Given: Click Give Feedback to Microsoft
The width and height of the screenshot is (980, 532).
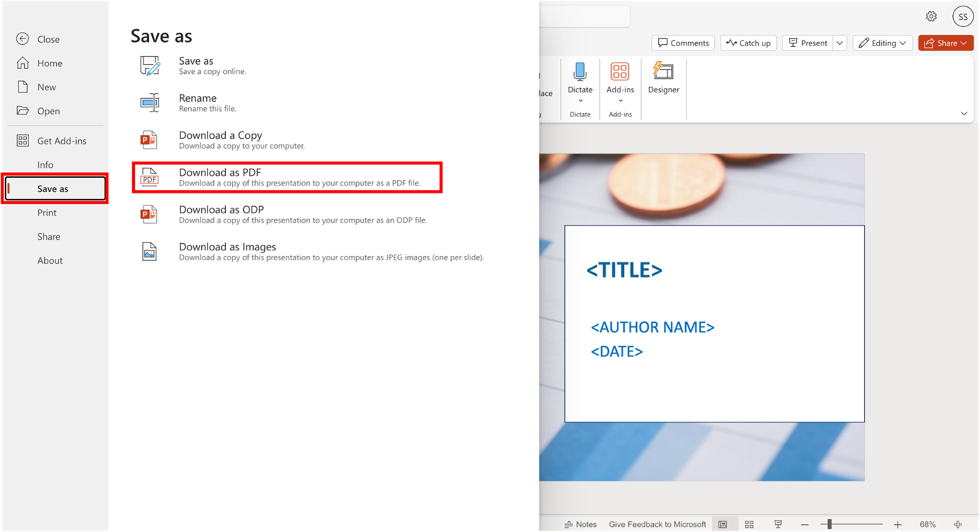Looking at the screenshot, I should click(657, 524).
